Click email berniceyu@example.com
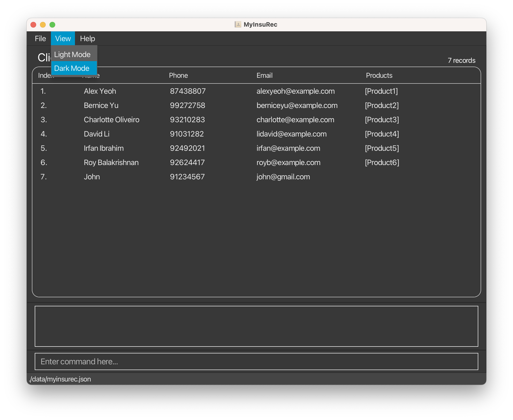The height and width of the screenshot is (420, 513). click(x=297, y=106)
